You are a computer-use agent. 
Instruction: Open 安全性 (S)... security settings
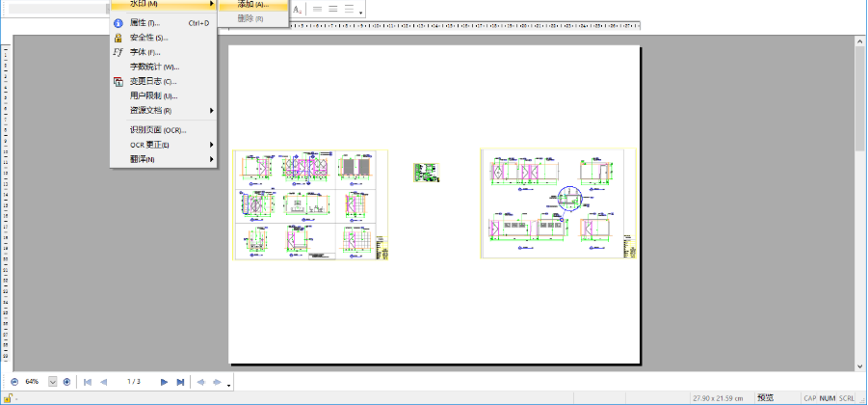(164, 38)
